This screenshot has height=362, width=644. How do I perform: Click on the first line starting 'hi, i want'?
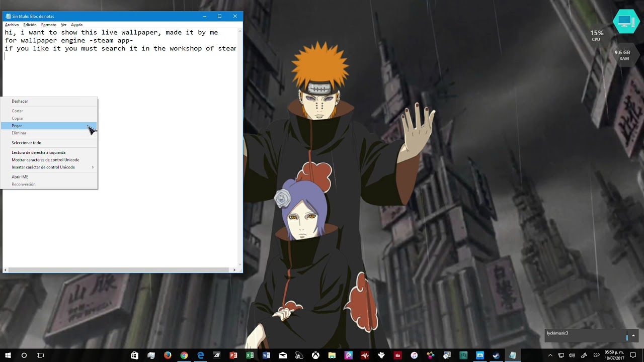(x=111, y=32)
